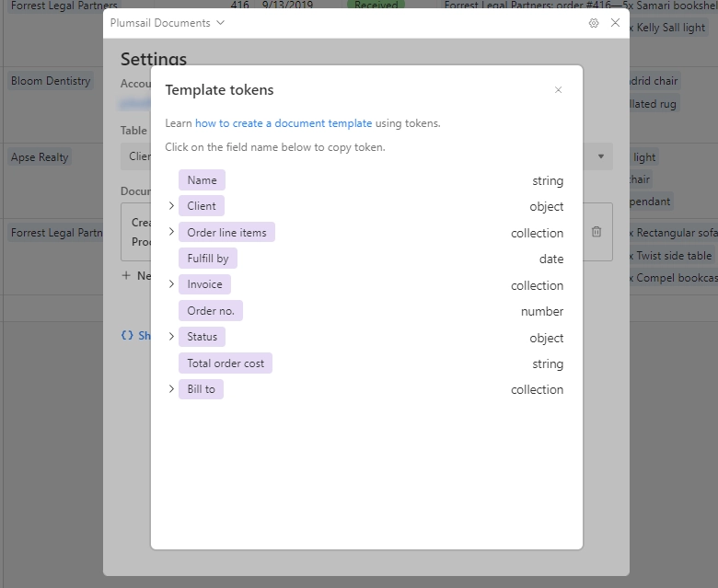
Task: Click the Settings heading in Plumsail panel
Action: (154, 59)
